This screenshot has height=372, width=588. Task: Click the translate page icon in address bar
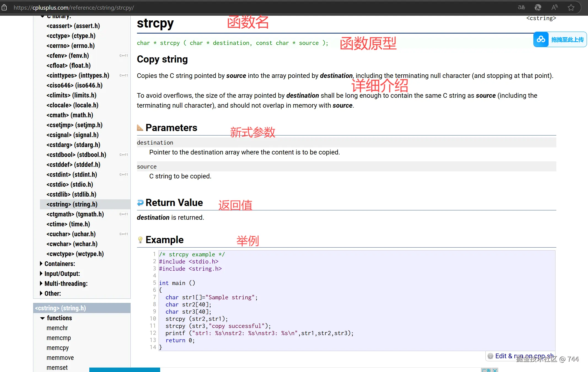(x=521, y=7)
